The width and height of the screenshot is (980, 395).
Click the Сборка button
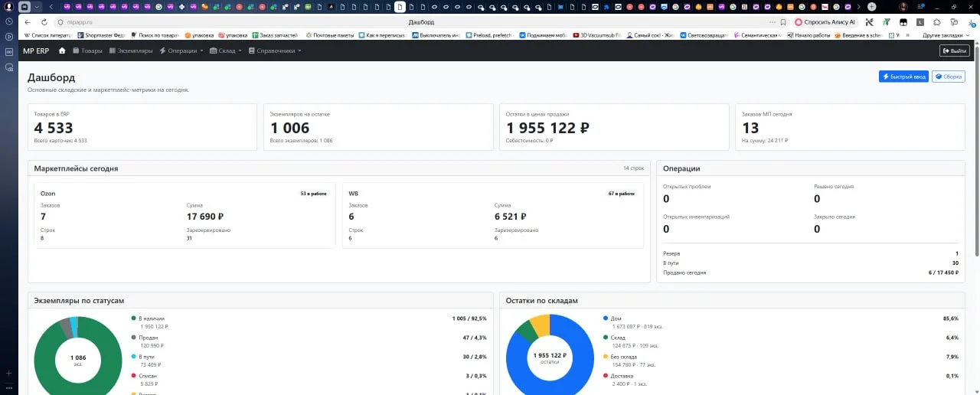pyautogui.click(x=949, y=77)
